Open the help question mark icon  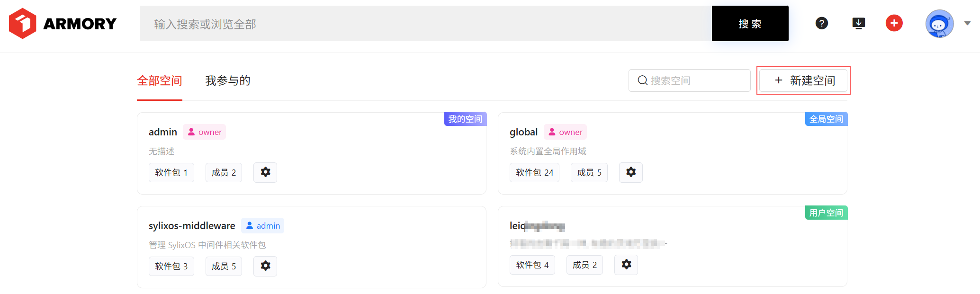tap(821, 23)
